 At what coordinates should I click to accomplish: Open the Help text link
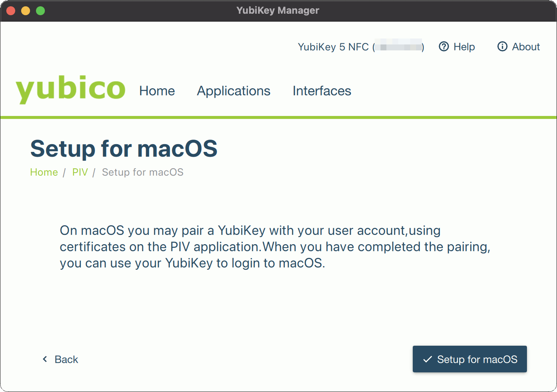[464, 47]
